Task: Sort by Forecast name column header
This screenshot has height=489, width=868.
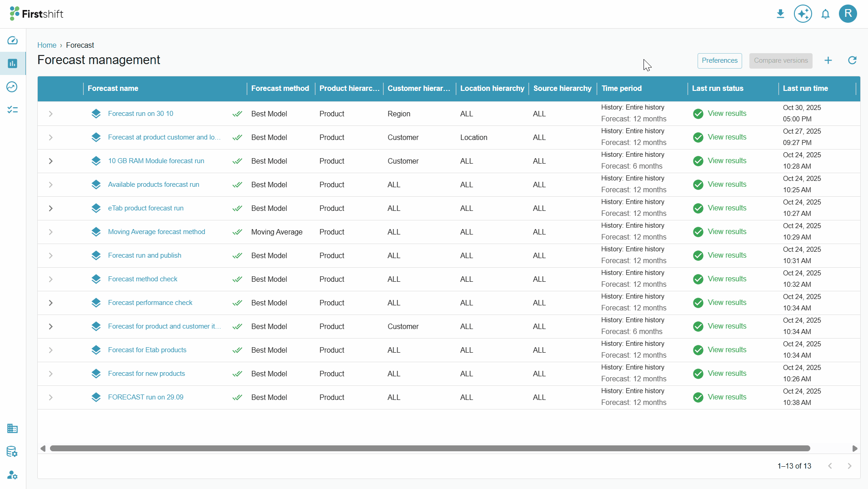Action: [113, 88]
